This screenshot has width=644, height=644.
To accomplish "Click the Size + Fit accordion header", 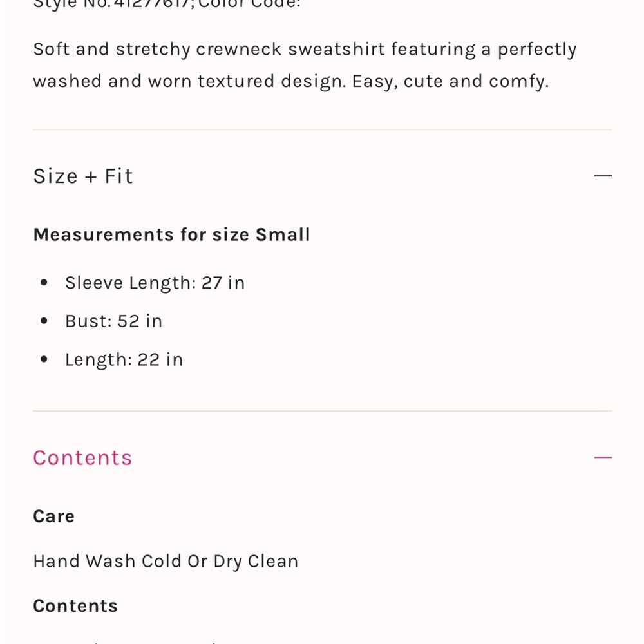I will coord(323,176).
